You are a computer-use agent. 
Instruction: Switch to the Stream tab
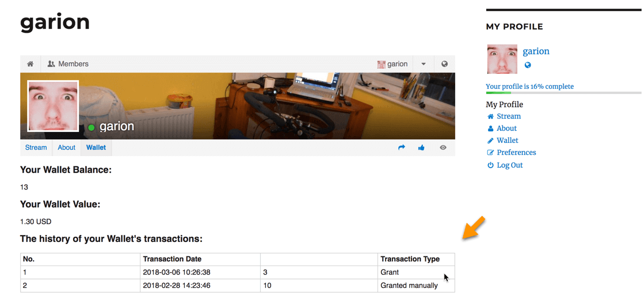36,147
